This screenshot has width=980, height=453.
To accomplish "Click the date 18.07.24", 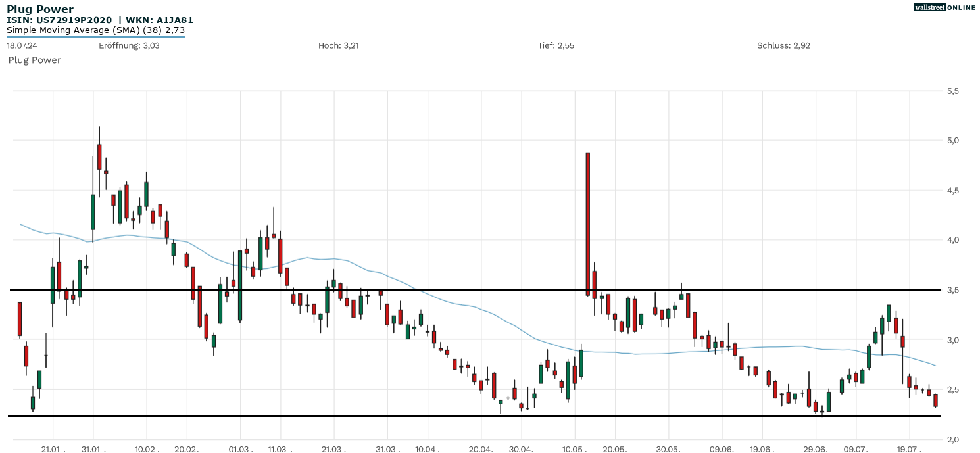I will [21, 45].
